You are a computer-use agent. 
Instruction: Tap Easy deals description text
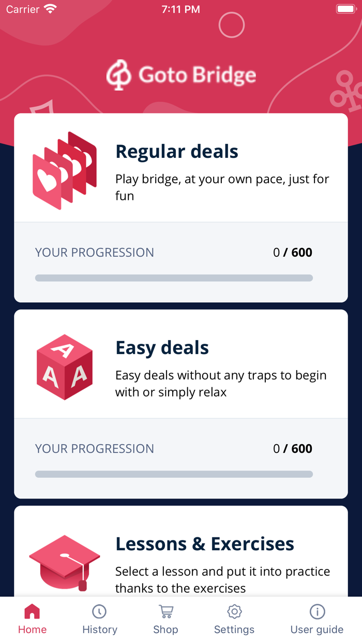point(221,384)
